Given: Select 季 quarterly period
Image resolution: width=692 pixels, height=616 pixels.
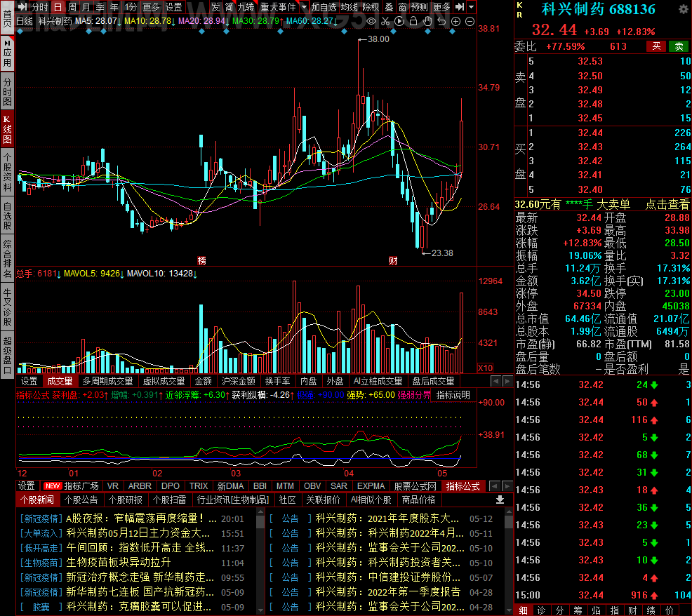Looking at the screenshot, I should [x=100, y=7].
